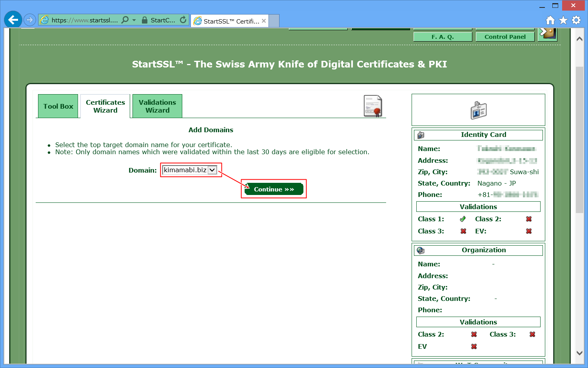This screenshot has width=588, height=368.
Task: Open the browser Home page icon
Action: tap(550, 20)
